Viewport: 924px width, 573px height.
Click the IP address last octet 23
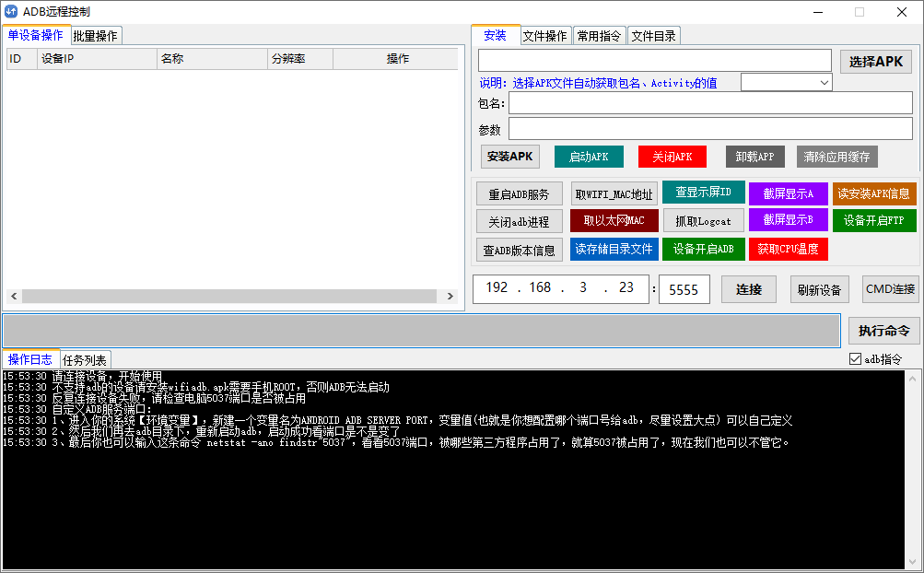coord(626,287)
